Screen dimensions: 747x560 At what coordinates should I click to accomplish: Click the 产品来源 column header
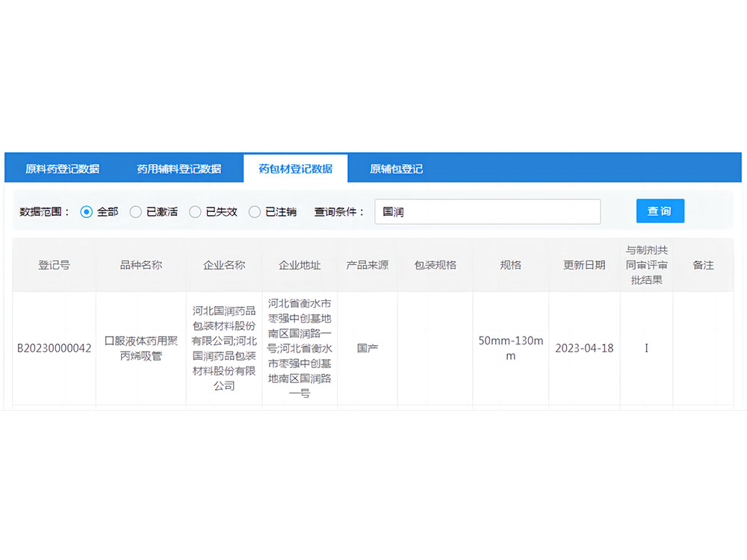point(367,265)
